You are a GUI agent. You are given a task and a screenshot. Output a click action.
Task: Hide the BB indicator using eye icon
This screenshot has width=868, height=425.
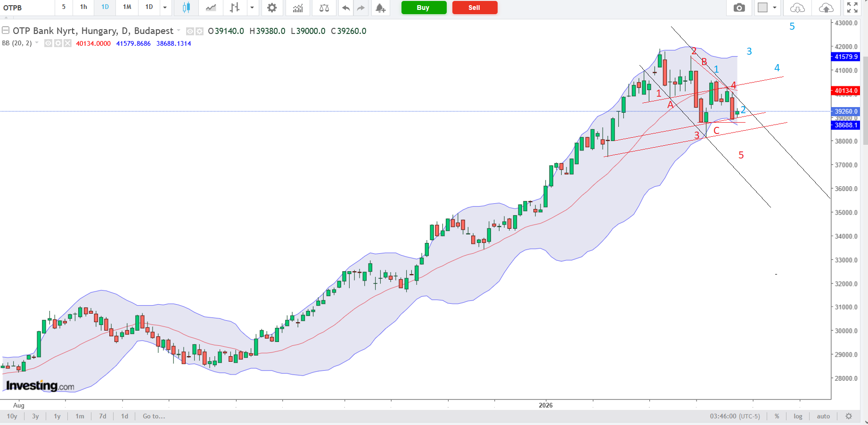(x=48, y=43)
